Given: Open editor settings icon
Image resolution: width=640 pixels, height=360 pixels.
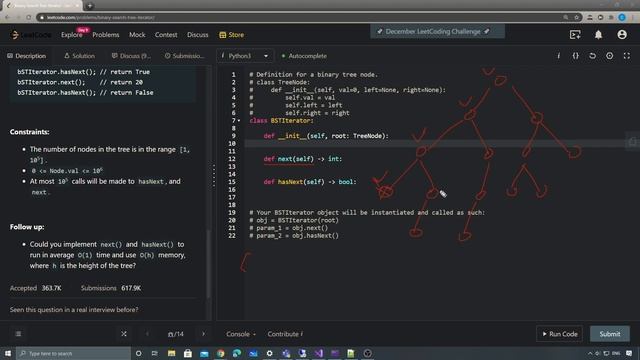Looking at the screenshot, I should [609, 56].
